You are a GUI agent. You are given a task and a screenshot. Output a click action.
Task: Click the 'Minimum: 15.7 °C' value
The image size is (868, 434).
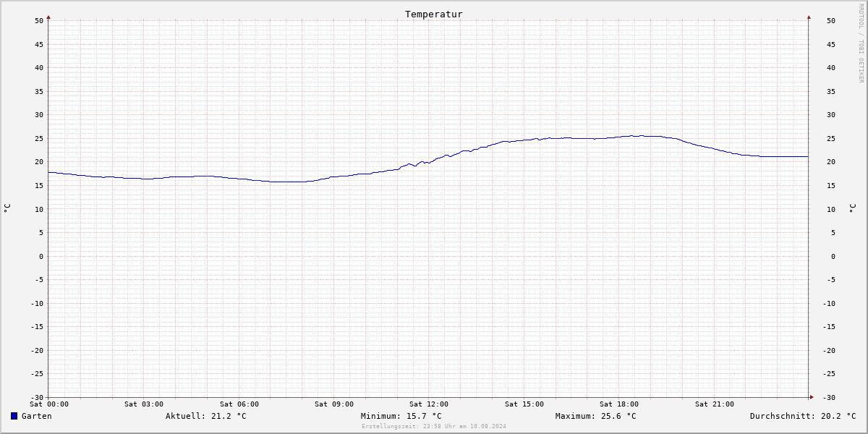[x=401, y=416]
